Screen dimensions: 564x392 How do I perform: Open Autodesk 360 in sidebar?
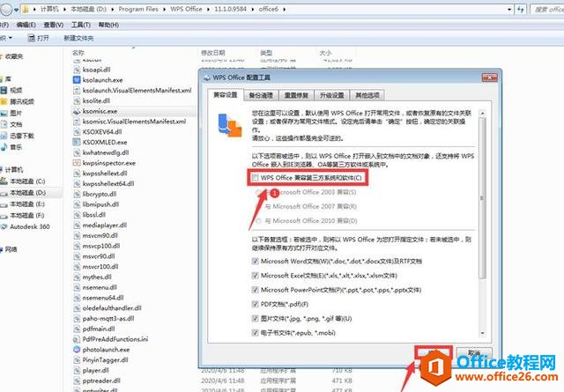[x=29, y=226]
